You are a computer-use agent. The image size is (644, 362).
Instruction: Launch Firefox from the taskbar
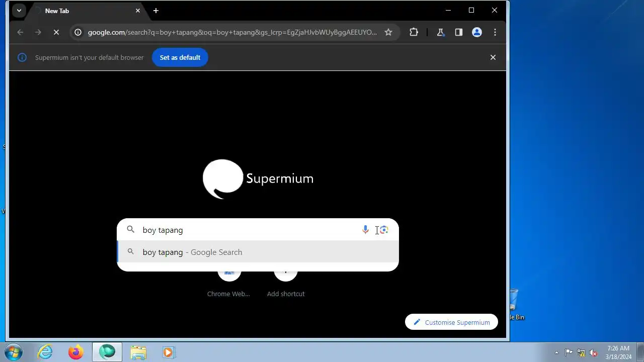[76, 352]
